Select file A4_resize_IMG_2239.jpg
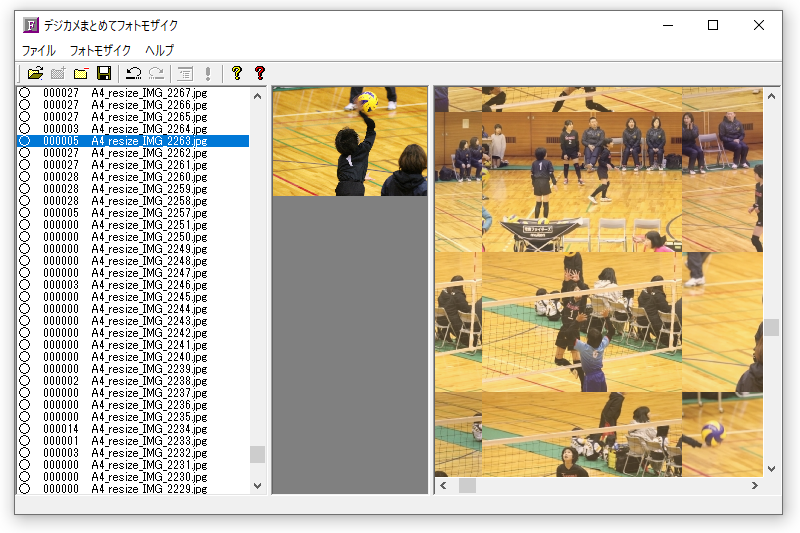This screenshot has height=533, width=800. [x=149, y=368]
